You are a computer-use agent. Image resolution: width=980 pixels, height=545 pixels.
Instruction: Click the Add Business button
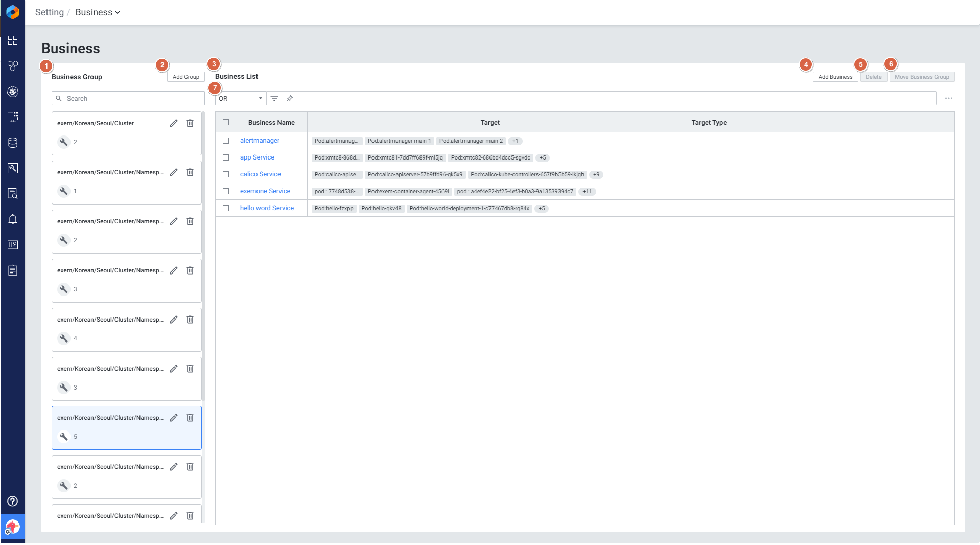click(x=835, y=77)
